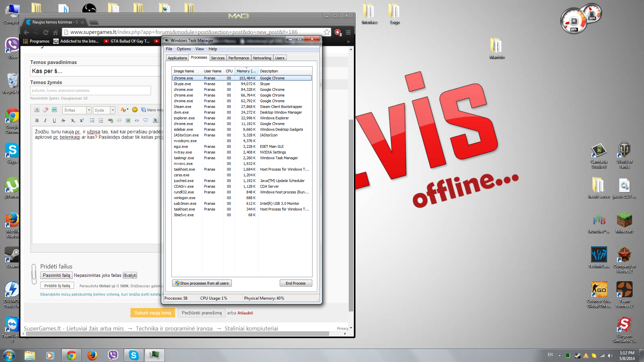Click the strikethrough formatting icon
Image resolution: width=644 pixels, height=362 pixels.
click(63, 120)
